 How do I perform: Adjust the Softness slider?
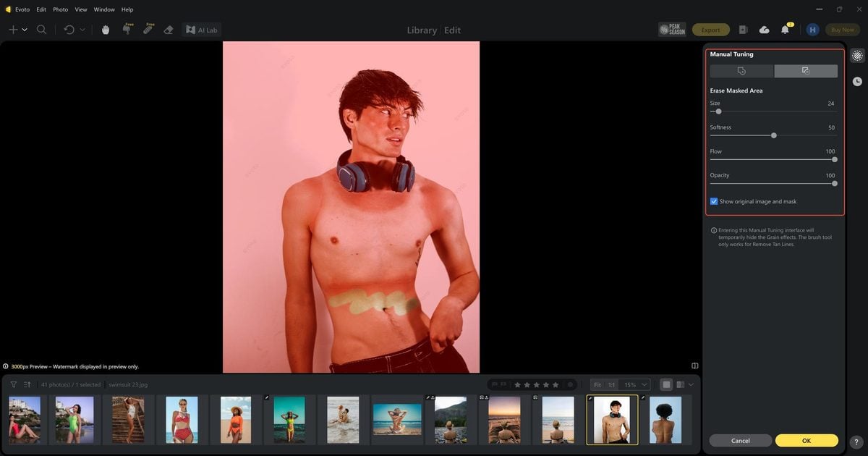[x=773, y=135]
